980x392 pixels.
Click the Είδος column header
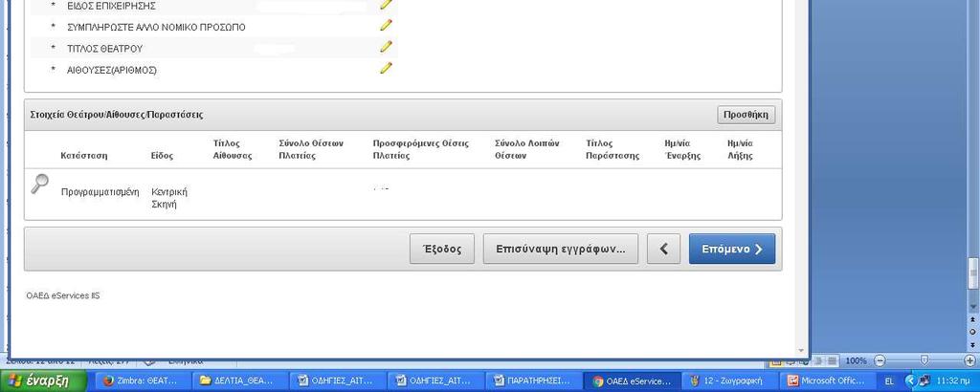point(162,156)
